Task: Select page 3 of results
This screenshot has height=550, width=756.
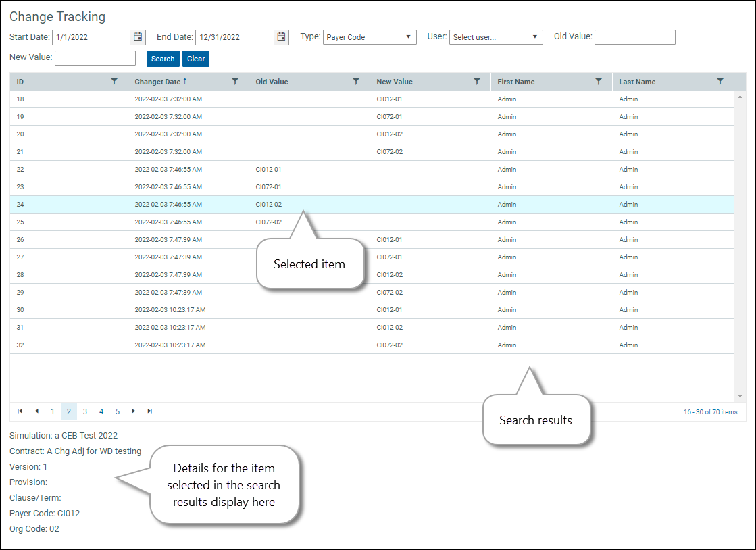Action: (x=84, y=411)
